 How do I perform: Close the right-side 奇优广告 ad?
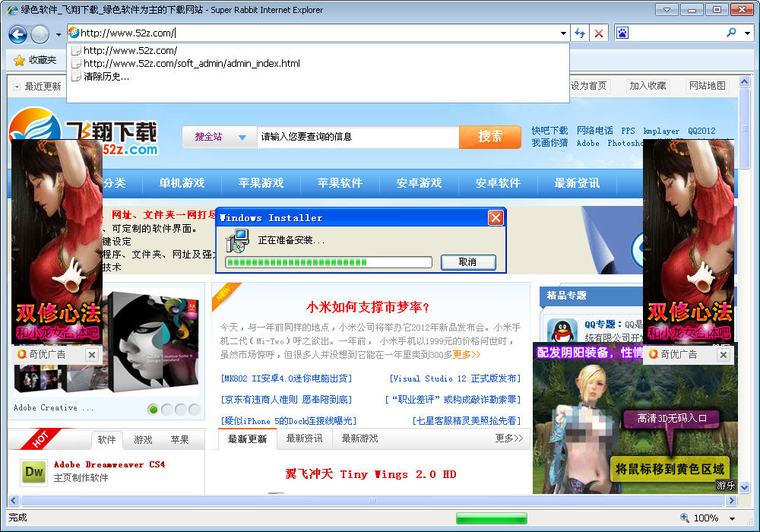[x=724, y=355]
